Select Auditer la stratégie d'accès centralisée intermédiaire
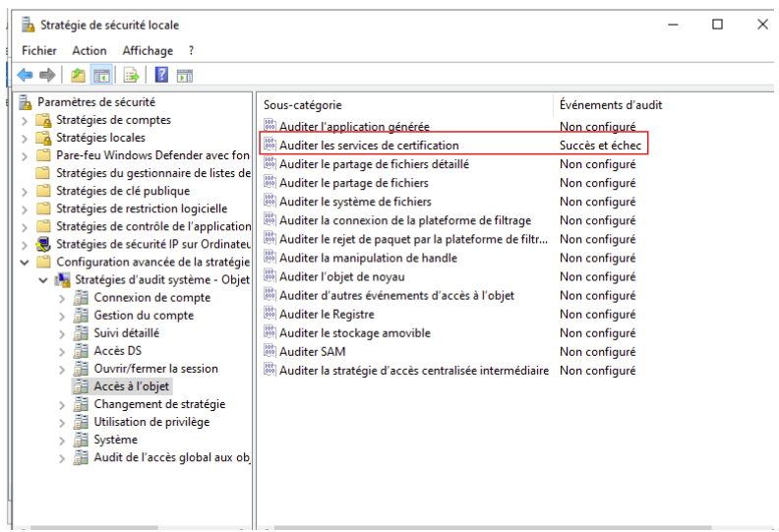This screenshot has width=779, height=532. pyautogui.click(x=414, y=370)
